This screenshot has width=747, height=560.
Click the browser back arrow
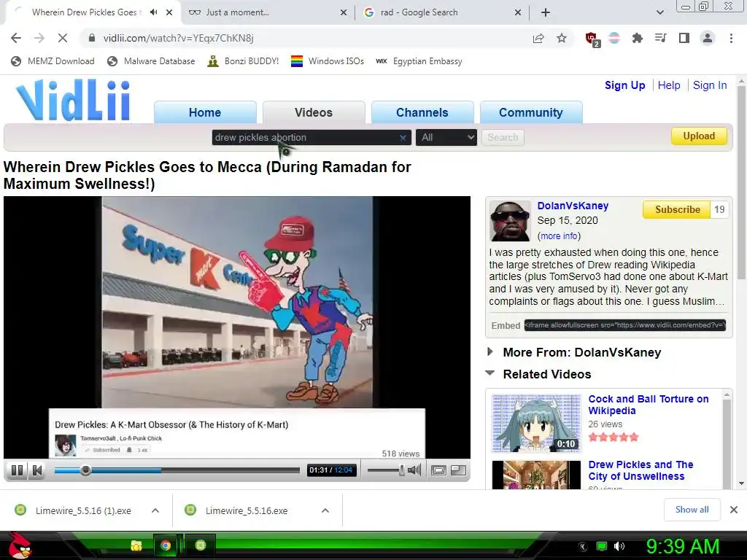tap(16, 38)
